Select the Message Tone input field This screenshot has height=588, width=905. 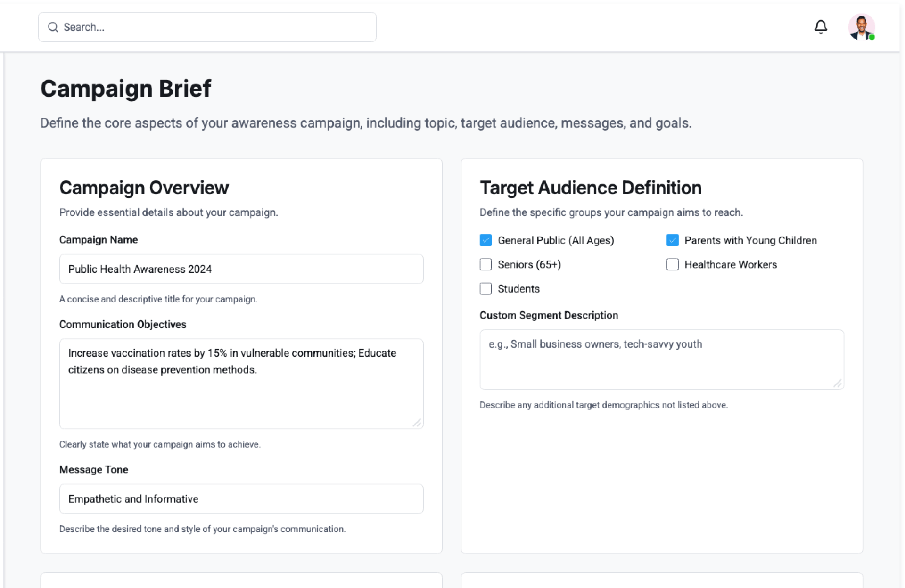tap(241, 499)
